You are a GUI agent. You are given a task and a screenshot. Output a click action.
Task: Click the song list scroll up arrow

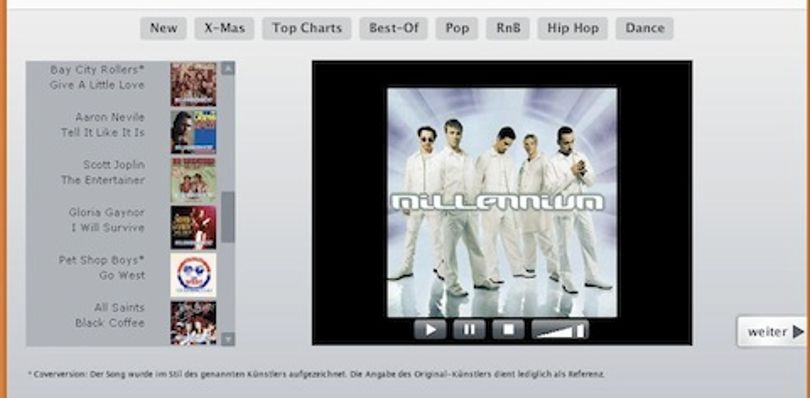click(x=228, y=68)
